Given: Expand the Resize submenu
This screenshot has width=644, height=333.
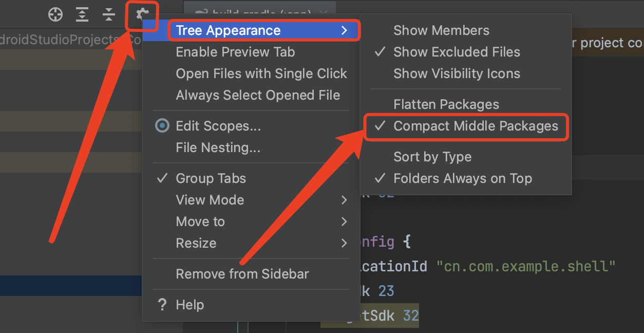Looking at the screenshot, I should 196,243.
